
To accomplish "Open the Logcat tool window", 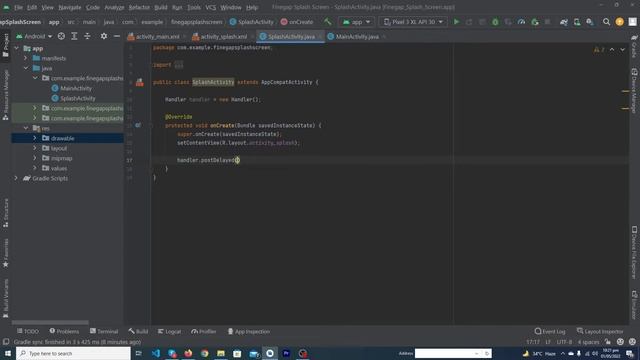I will tap(169, 331).
